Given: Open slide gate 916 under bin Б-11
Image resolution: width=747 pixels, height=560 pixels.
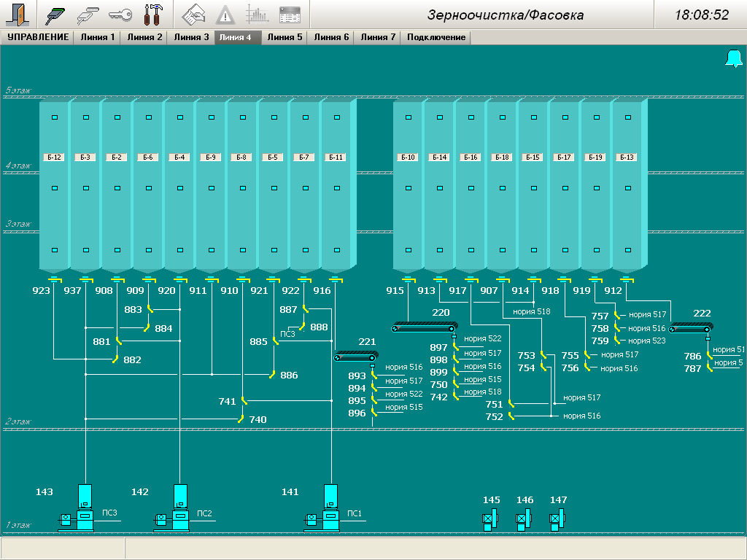Looking at the screenshot, I should (336, 279).
